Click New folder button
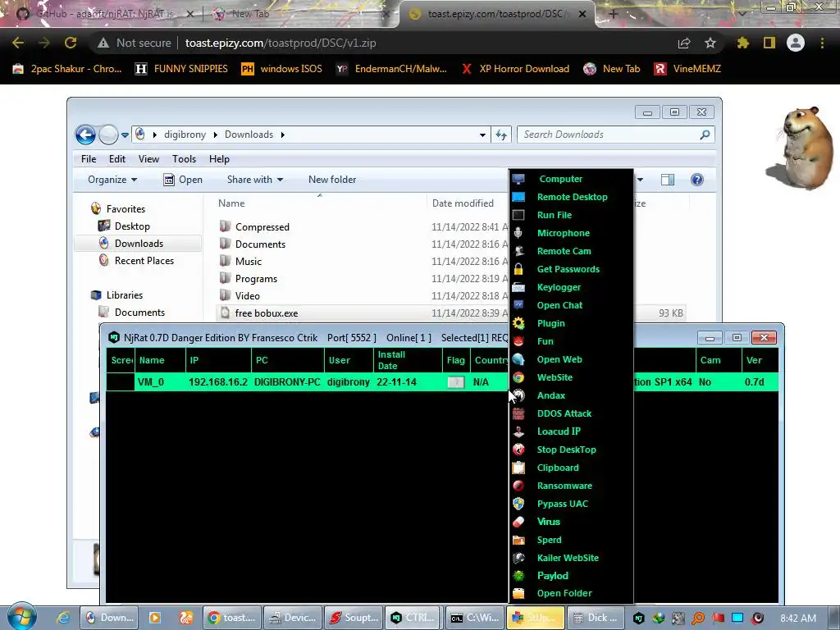 point(332,180)
